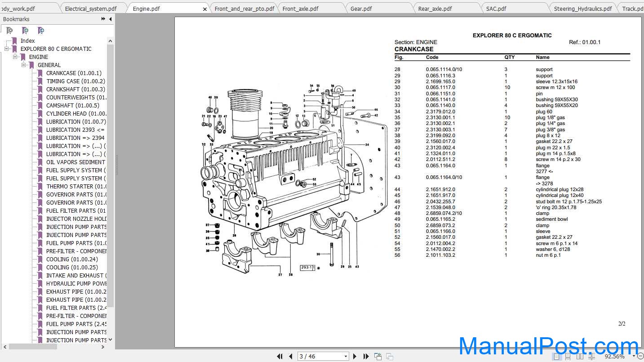Switch to the Electrical_system.pdf tab

click(x=91, y=9)
